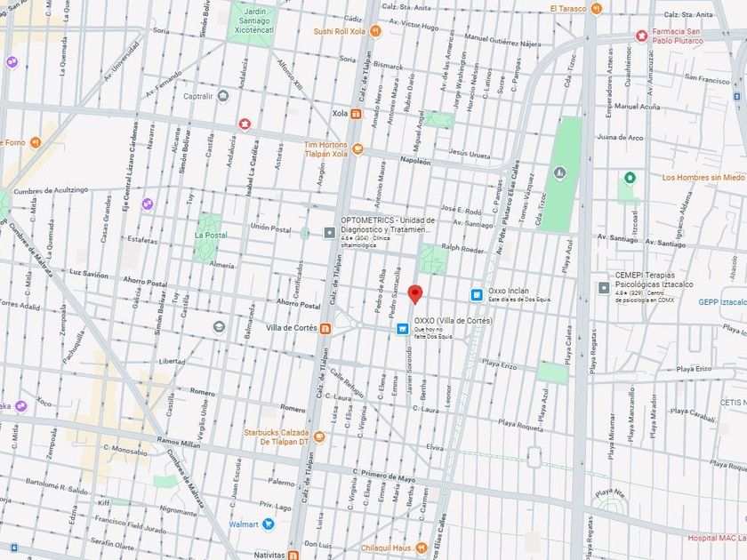
Task: Click the Hospital MAC label
Action: [x=717, y=538]
